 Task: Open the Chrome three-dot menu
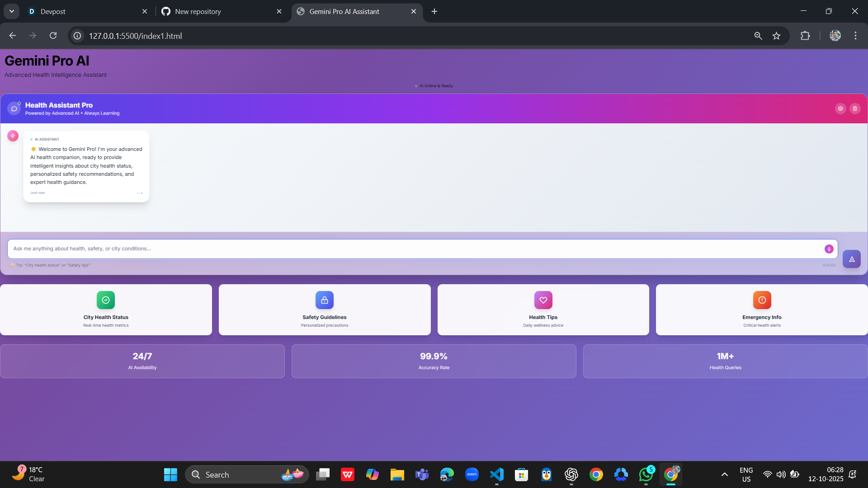[x=855, y=36]
